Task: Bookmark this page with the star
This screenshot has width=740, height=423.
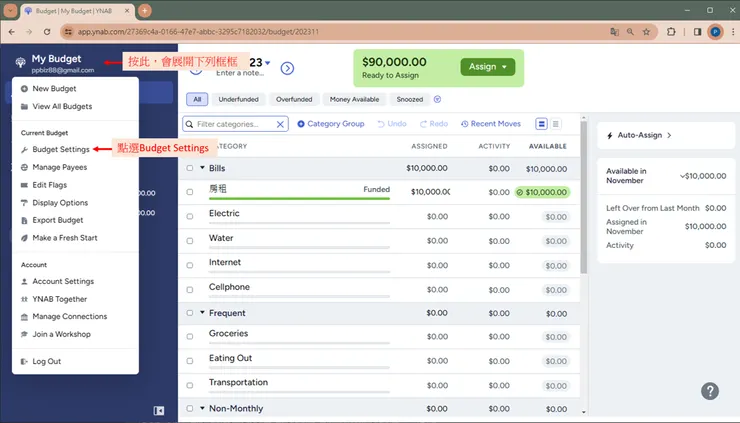Action: [x=646, y=32]
